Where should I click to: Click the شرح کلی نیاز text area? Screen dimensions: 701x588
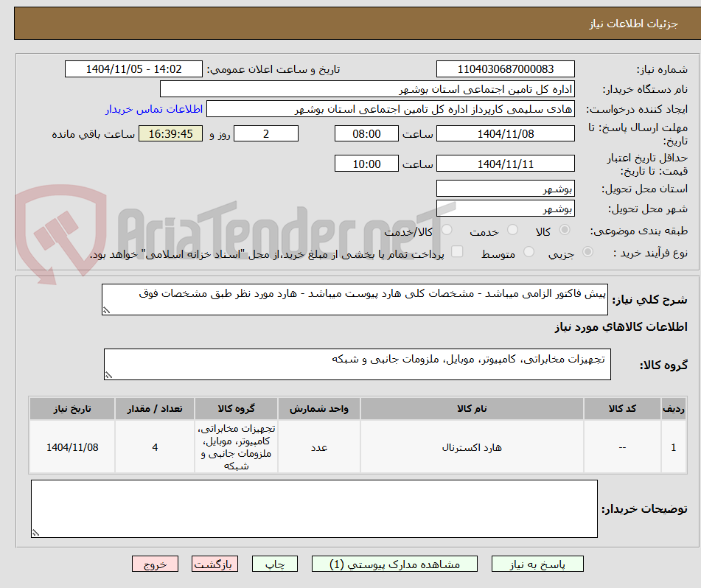(355, 299)
